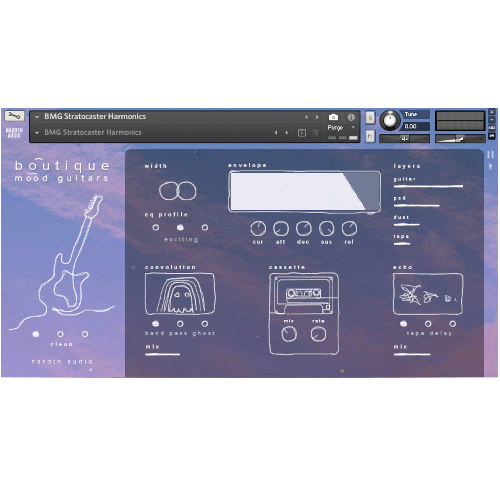Expand the top instrument name dropdown arrow
The image size is (500, 500).
coord(37,117)
